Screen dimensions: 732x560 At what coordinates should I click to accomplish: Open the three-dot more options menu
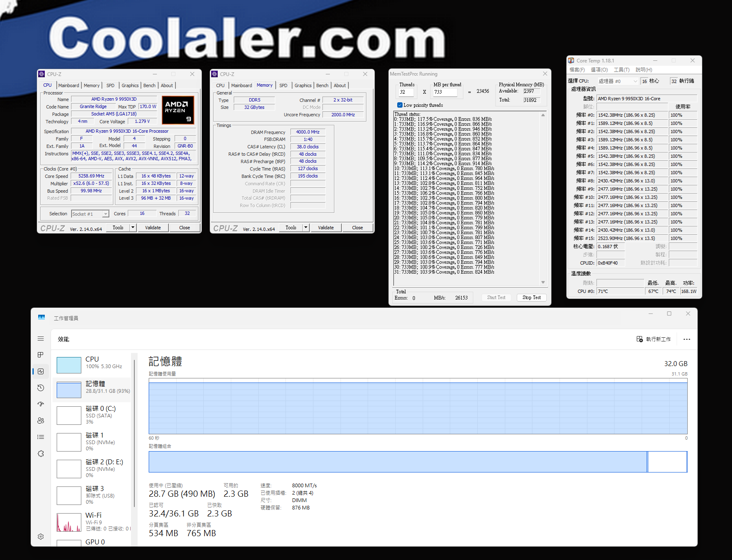[687, 339]
